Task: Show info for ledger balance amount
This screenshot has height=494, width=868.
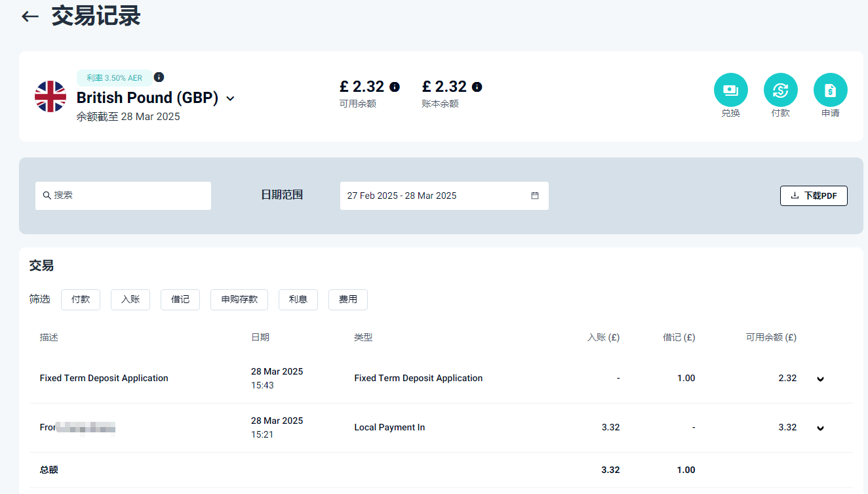Action: [477, 87]
